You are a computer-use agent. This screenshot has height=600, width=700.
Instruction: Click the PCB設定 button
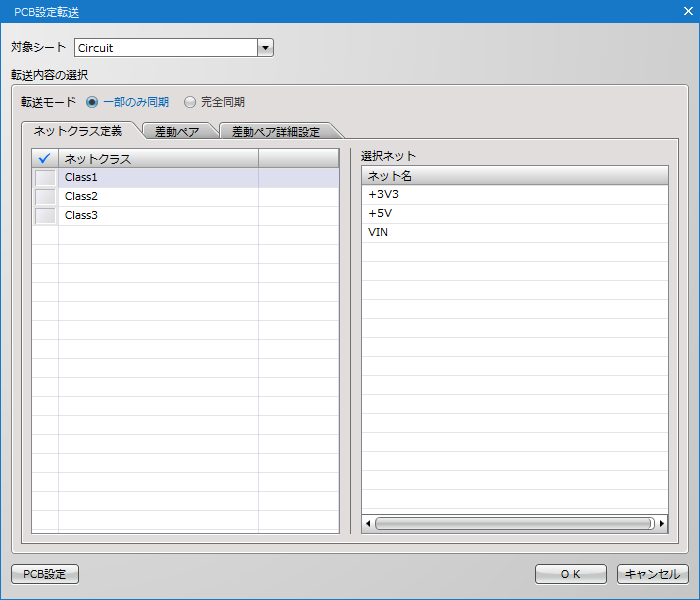(45, 574)
